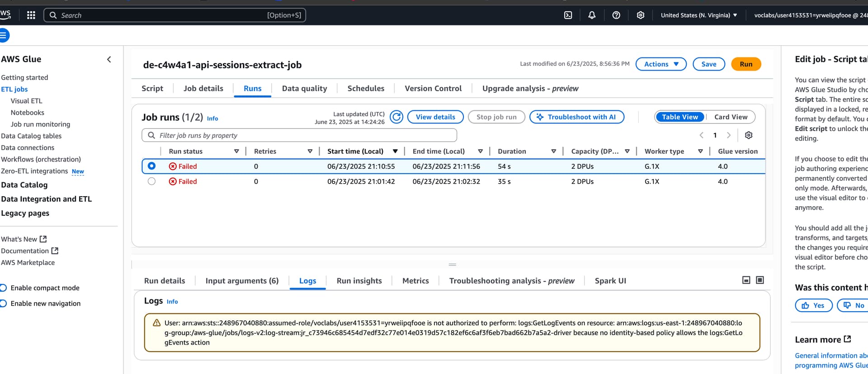Sort by Retries column

310,151
